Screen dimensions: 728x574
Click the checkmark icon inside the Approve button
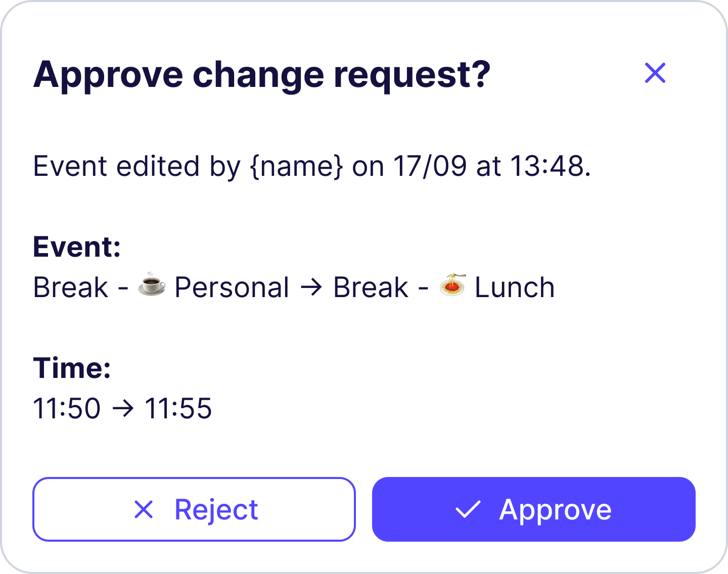click(468, 509)
